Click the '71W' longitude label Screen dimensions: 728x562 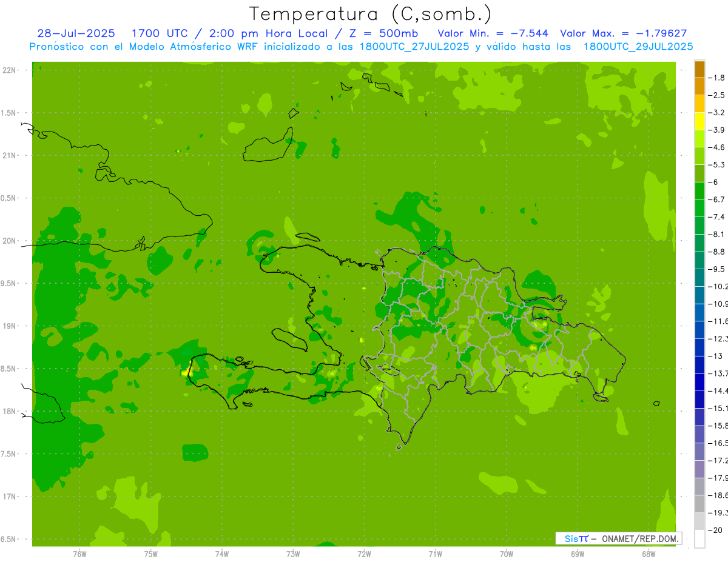point(435,554)
